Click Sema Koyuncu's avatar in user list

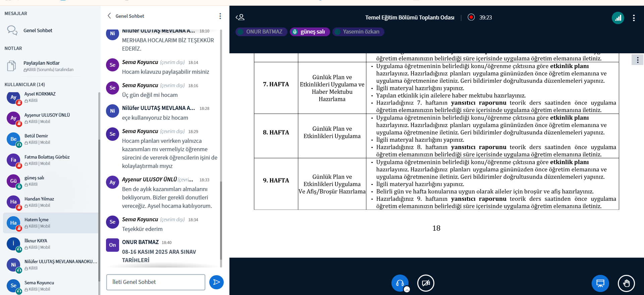[13, 286]
